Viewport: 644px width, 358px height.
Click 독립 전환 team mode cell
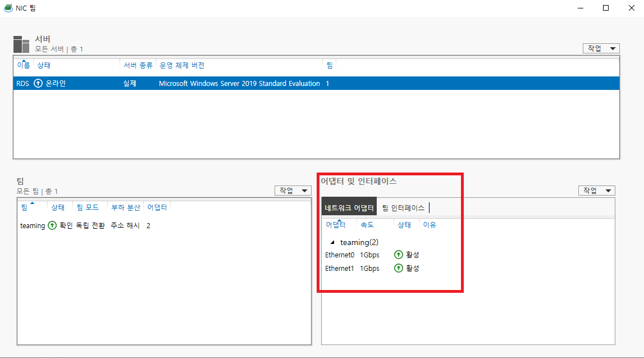pos(90,226)
